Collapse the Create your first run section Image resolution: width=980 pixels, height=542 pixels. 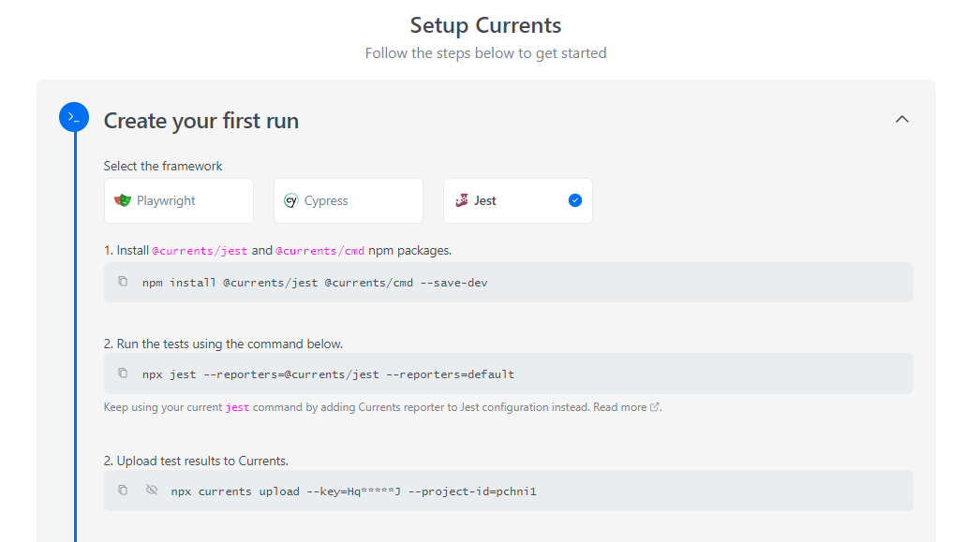[x=901, y=119]
